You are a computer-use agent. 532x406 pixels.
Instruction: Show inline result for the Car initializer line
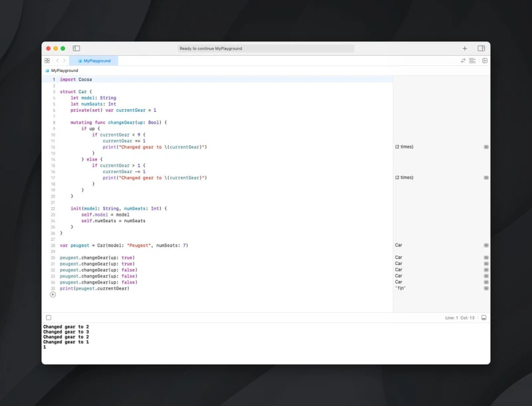(x=486, y=245)
